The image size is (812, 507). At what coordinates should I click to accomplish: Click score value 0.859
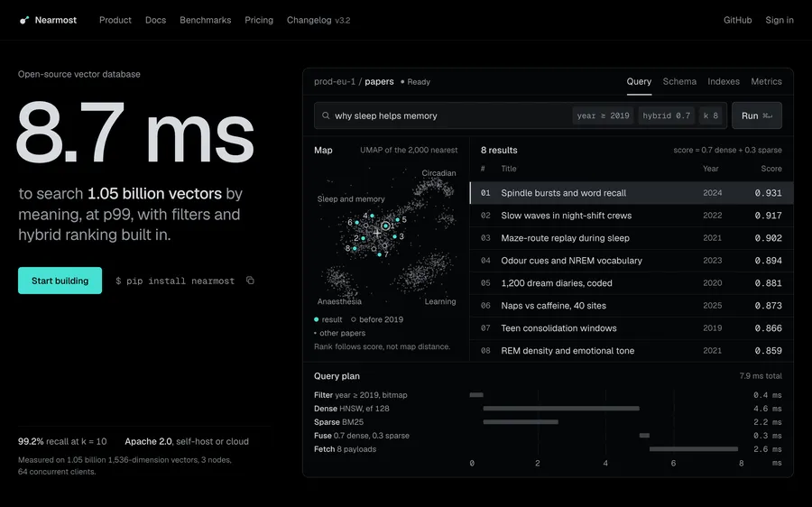(x=768, y=351)
